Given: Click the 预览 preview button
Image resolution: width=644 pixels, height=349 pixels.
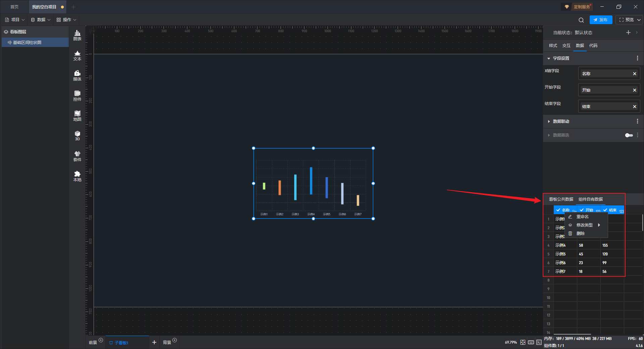Looking at the screenshot, I should tap(627, 20).
